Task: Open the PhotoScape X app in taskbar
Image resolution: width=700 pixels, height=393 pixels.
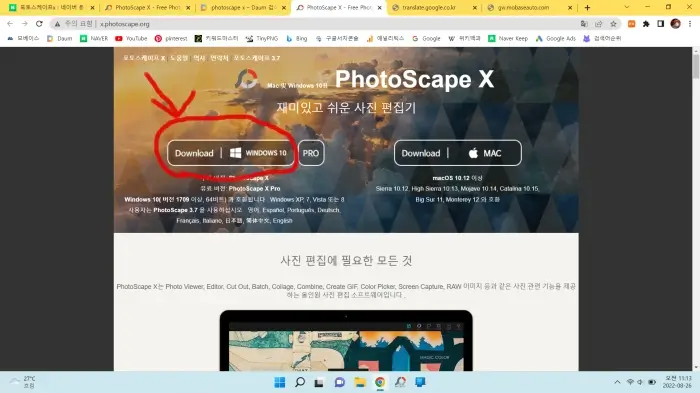Action: tap(400, 382)
